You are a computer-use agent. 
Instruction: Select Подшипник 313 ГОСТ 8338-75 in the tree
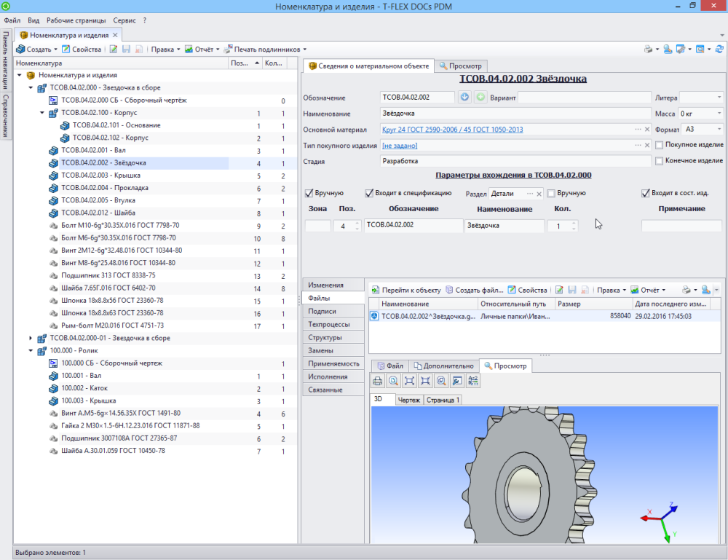click(108, 276)
